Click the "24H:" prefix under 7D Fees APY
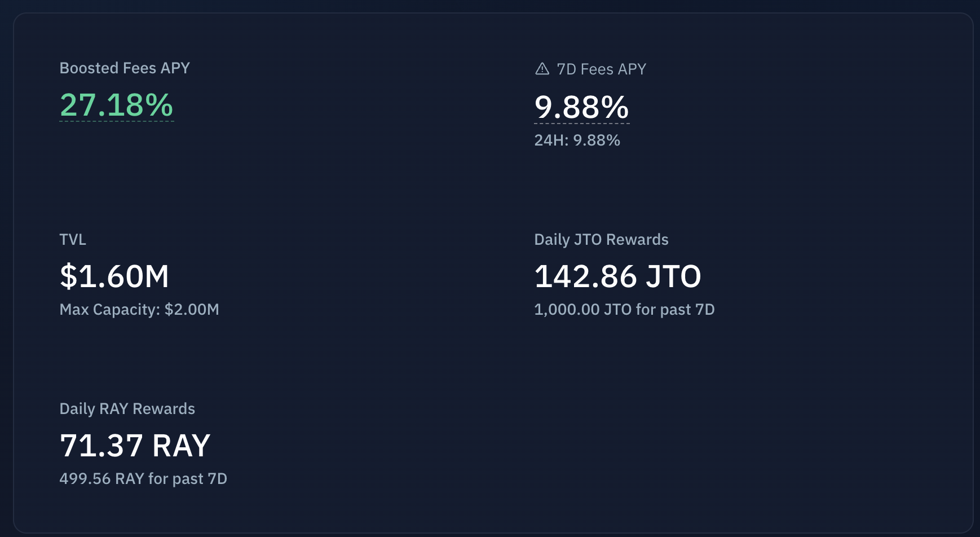The height and width of the screenshot is (537, 980). click(551, 140)
